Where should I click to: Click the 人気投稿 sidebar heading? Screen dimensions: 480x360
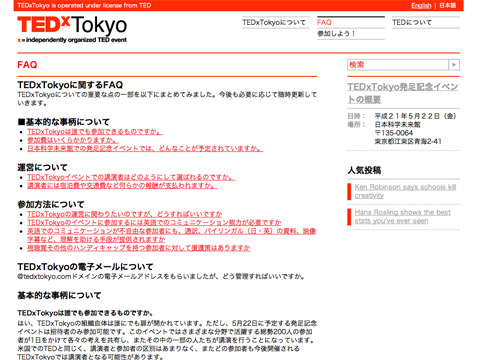(x=364, y=170)
